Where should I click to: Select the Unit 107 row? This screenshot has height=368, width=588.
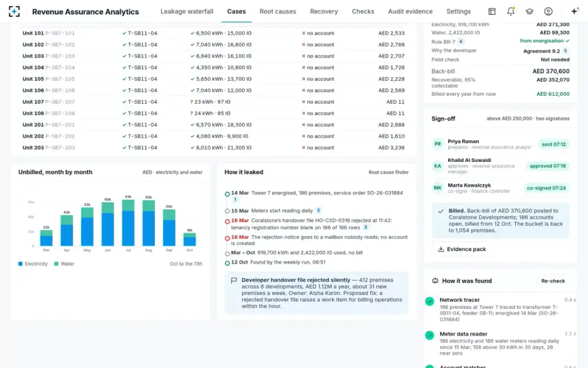click(214, 102)
